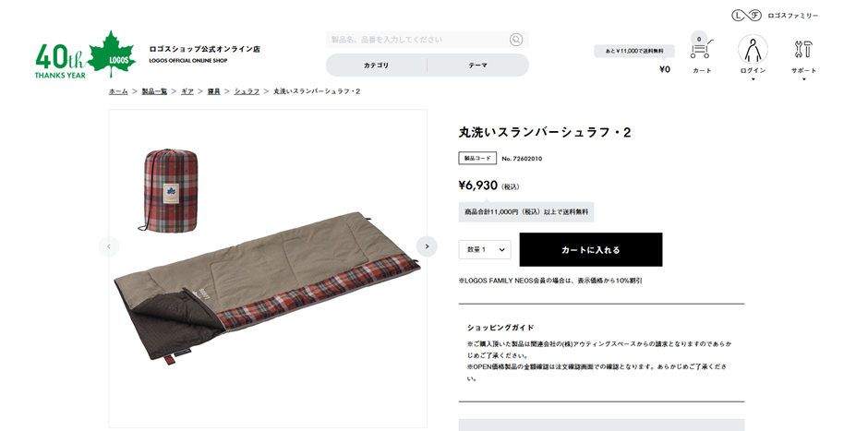The image size is (868, 431).
Task: Open the テーマ menu
Action: click(x=477, y=66)
